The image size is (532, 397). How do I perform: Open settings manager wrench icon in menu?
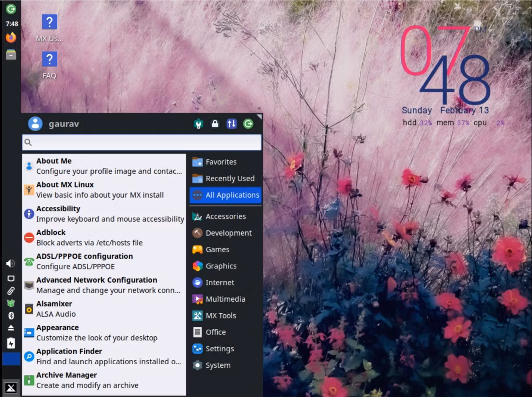click(199, 124)
